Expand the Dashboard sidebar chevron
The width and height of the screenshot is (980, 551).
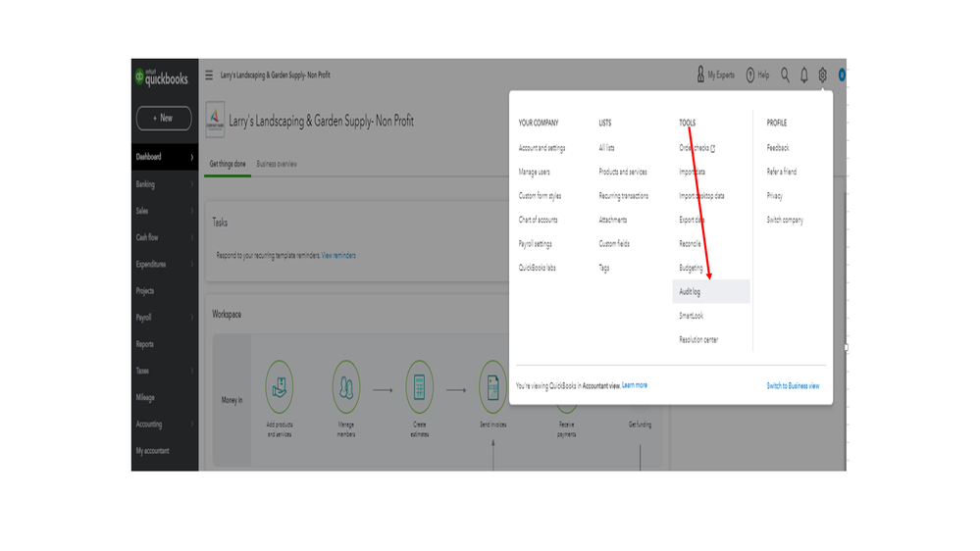[192, 157]
